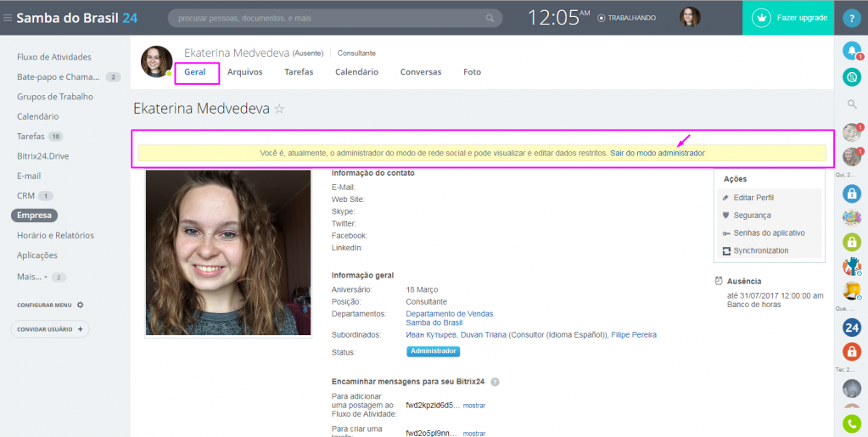Viewport: 868px width, 437px height.
Task: Open CRM menu item
Action: tap(26, 195)
